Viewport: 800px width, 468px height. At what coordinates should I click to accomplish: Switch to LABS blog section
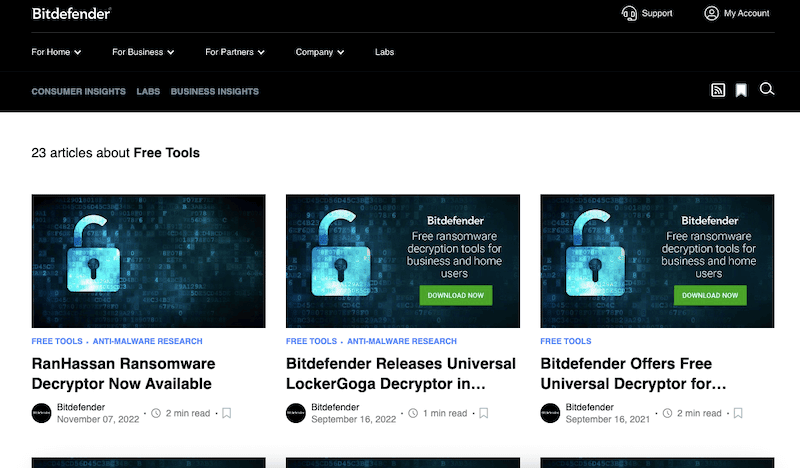pos(148,91)
